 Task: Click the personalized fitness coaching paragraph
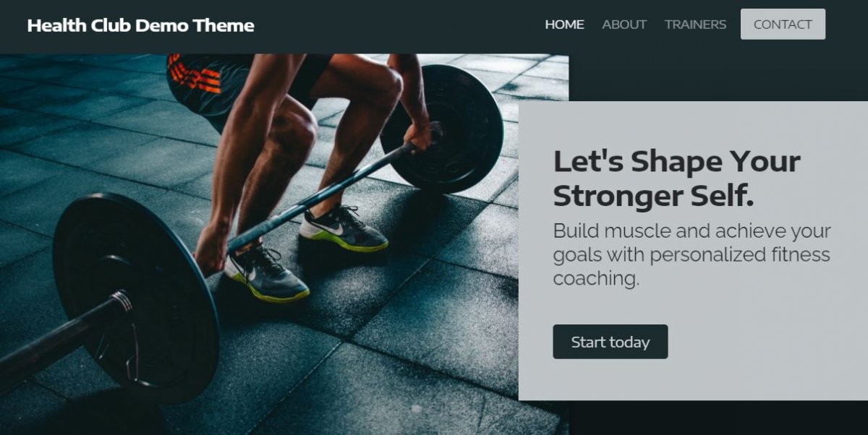(x=692, y=254)
